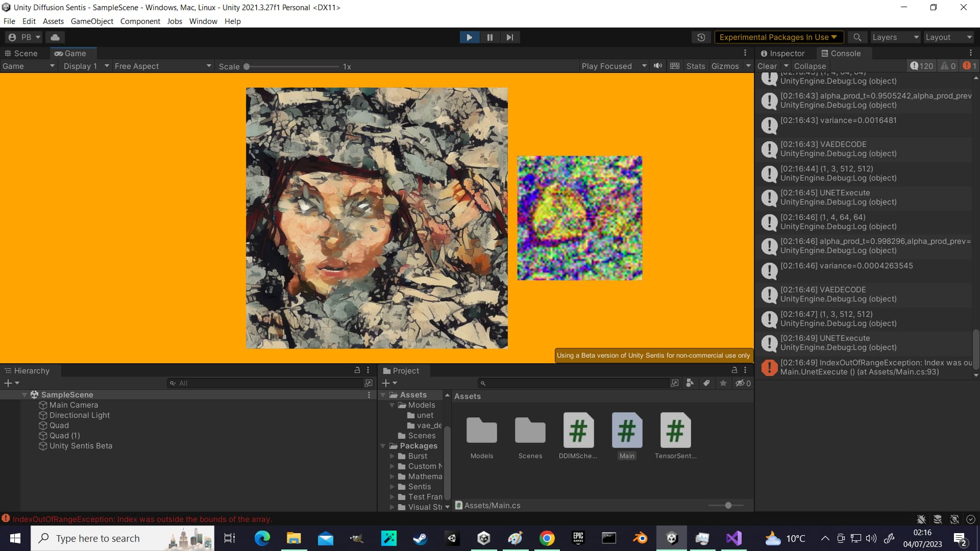
Task: Click the Experimental Packages In Use button
Action: click(x=778, y=37)
